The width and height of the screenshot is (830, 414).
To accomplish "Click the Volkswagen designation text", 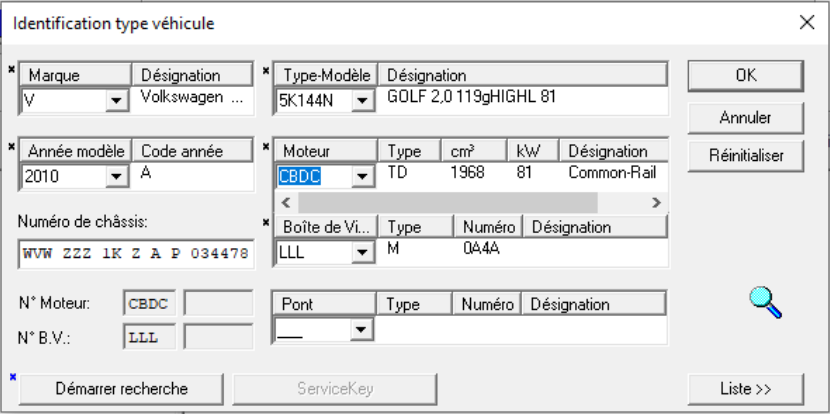I will [x=192, y=97].
